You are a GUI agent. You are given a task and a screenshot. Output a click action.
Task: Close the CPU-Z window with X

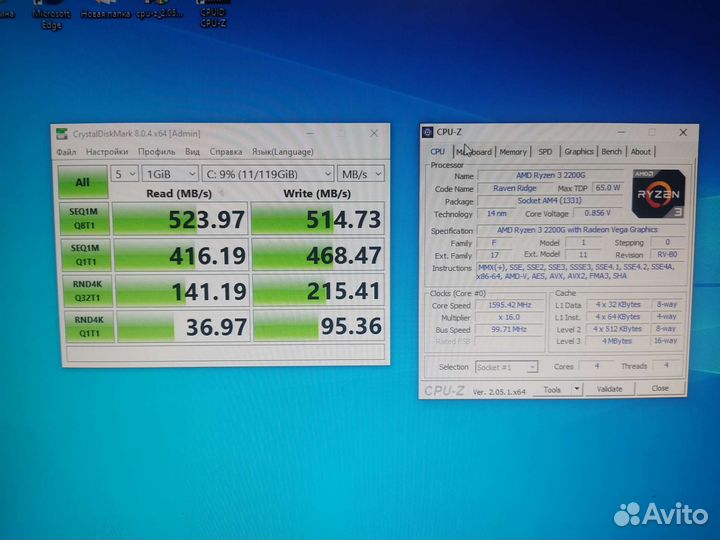coord(683,132)
